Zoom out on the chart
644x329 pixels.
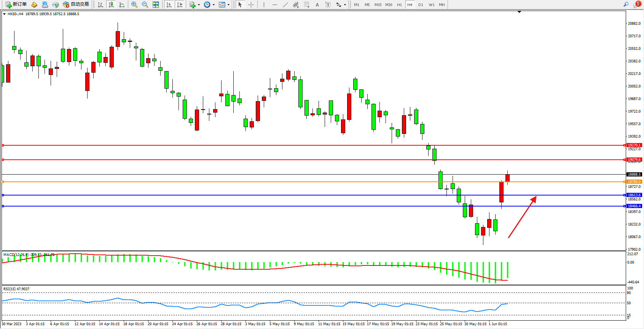point(145,5)
